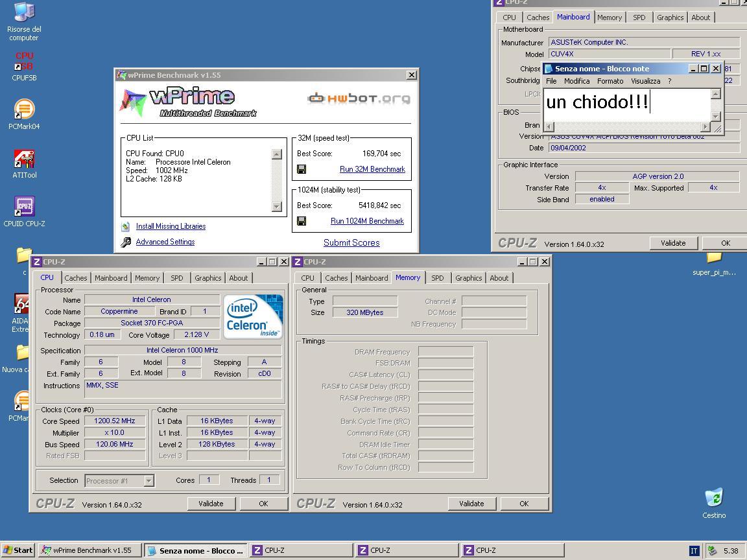Click Notepad text area with 'un chiodo!!!'
The width and height of the screenshot is (747, 560).
tap(627, 105)
